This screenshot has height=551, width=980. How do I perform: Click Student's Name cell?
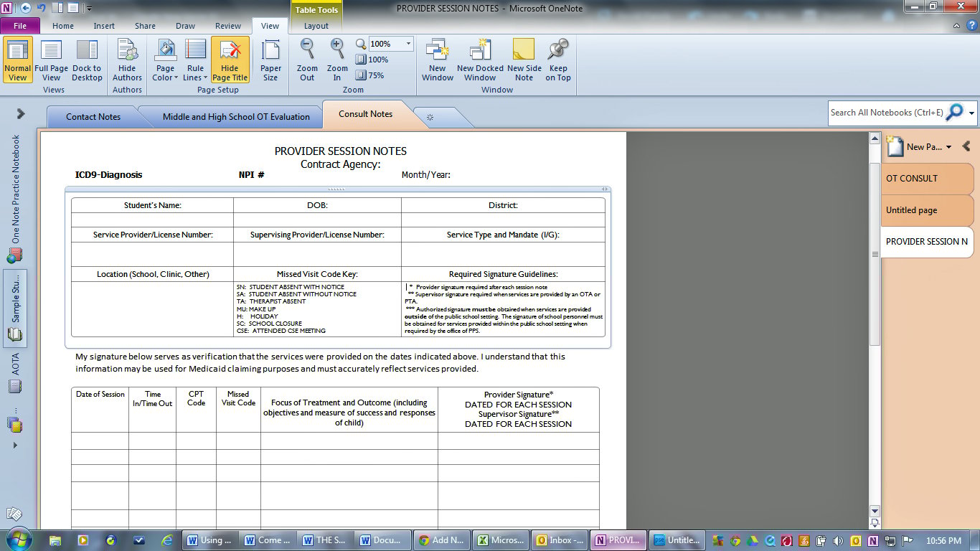[x=152, y=205]
